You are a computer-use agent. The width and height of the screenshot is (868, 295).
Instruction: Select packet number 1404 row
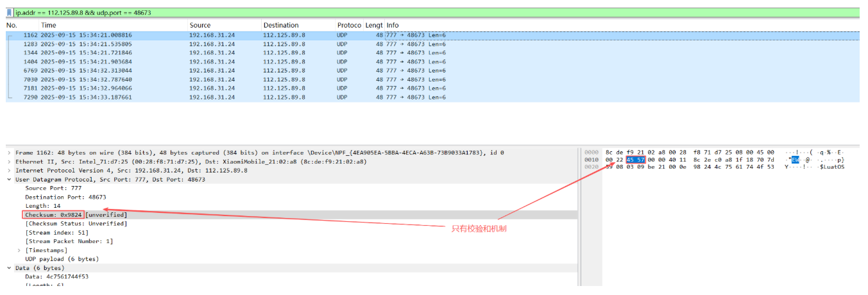(432, 62)
